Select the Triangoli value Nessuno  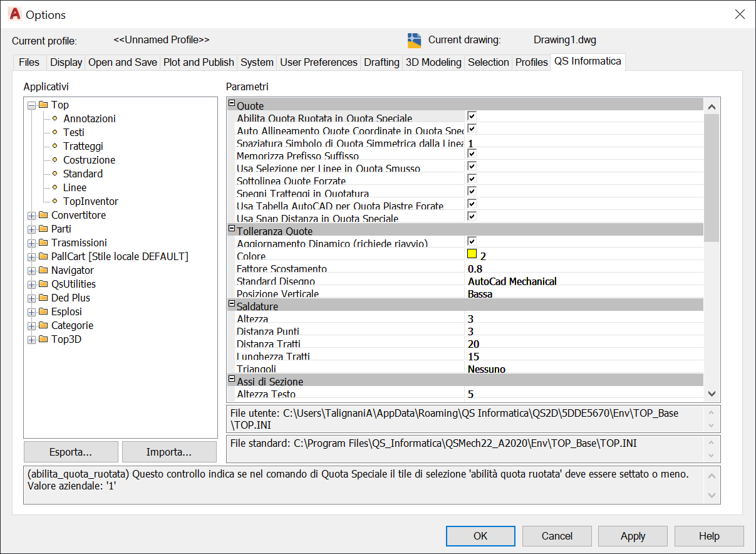coord(487,369)
